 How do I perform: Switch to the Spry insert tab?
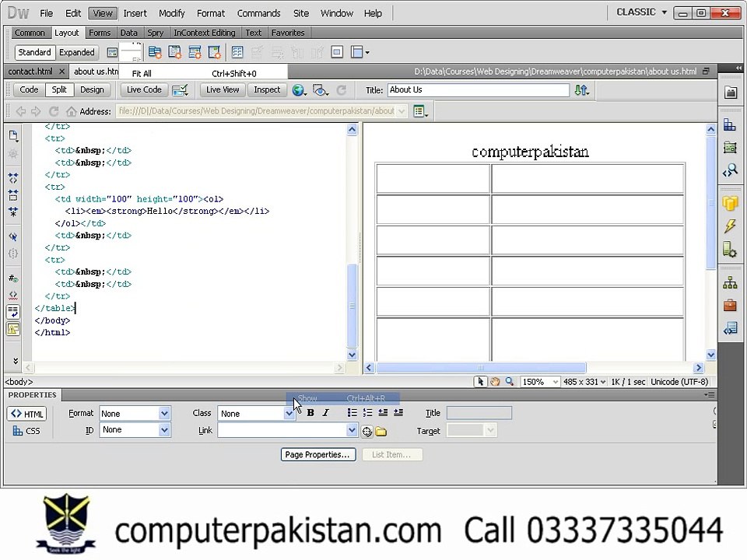click(x=156, y=33)
